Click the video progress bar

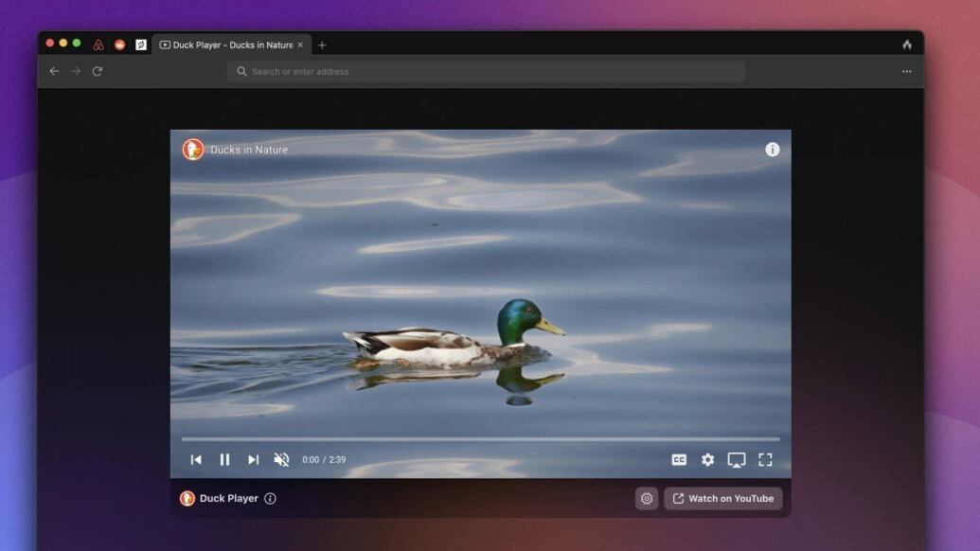[480, 439]
